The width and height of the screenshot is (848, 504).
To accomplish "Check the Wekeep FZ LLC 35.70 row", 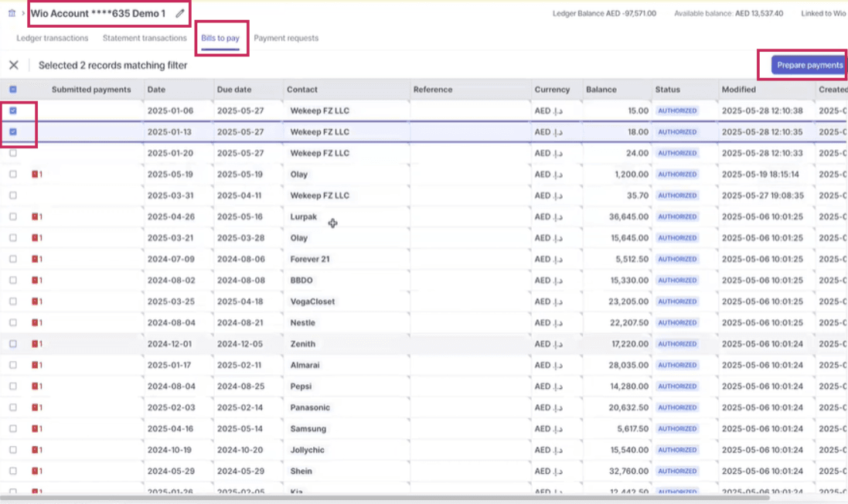I will point(13,196).
